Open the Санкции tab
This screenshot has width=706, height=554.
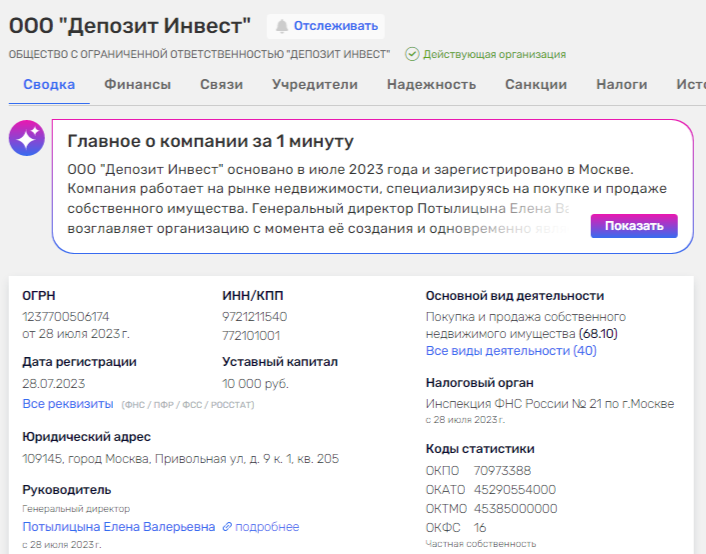click(x=536, y=85)
